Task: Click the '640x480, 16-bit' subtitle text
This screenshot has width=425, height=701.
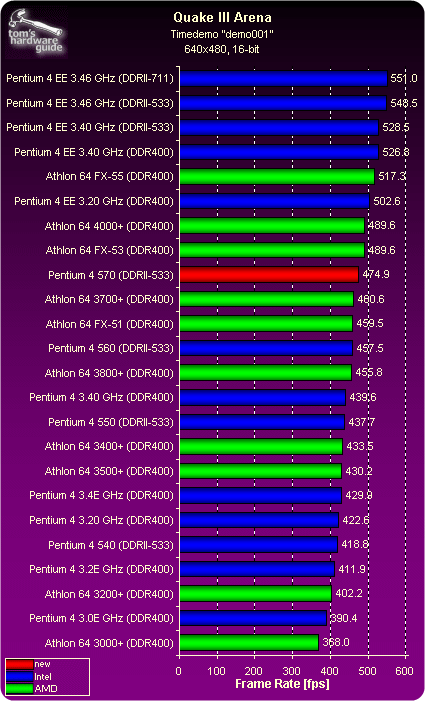Action: point(222,49)
